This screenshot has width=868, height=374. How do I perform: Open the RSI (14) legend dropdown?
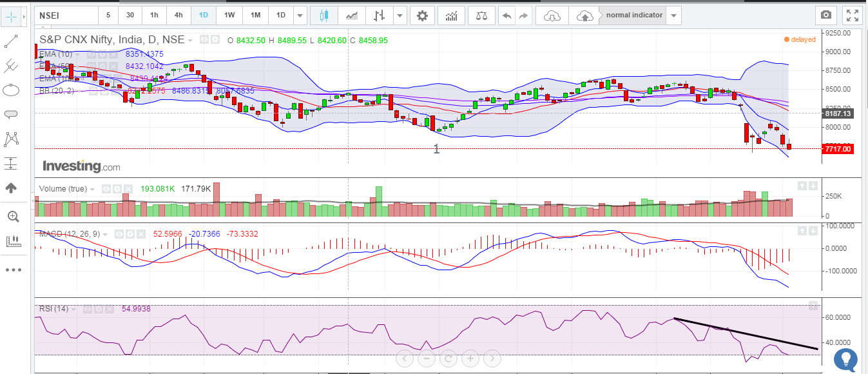[x=73, y=308]
